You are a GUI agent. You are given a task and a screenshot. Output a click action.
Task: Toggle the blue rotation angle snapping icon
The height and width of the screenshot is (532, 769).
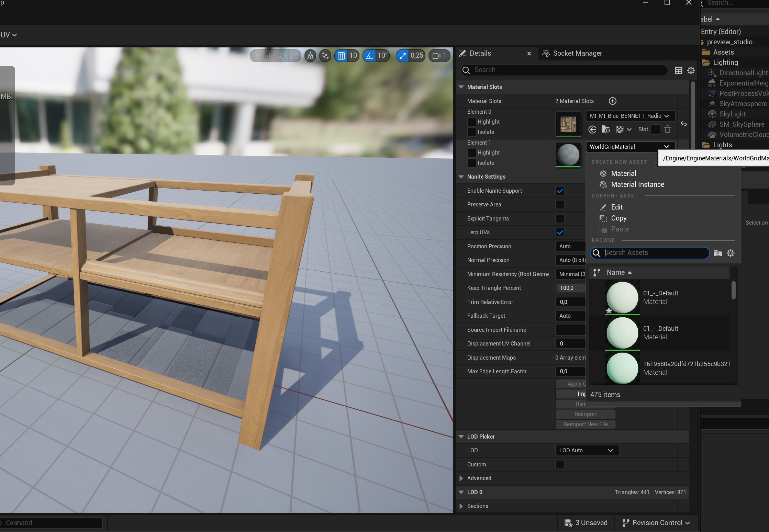369,56
